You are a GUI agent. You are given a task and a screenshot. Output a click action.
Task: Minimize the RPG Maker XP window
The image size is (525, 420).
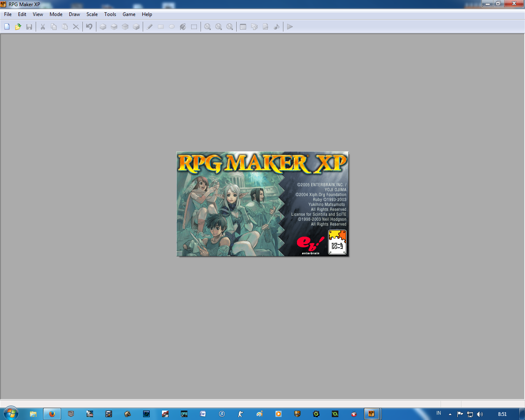click(x=487, y=4)
